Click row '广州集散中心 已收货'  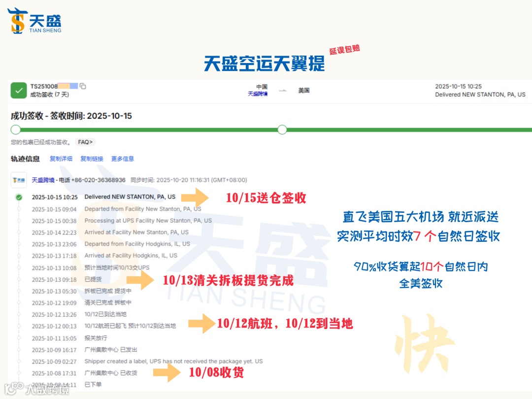pyautogui.click(x=85, y=373)
